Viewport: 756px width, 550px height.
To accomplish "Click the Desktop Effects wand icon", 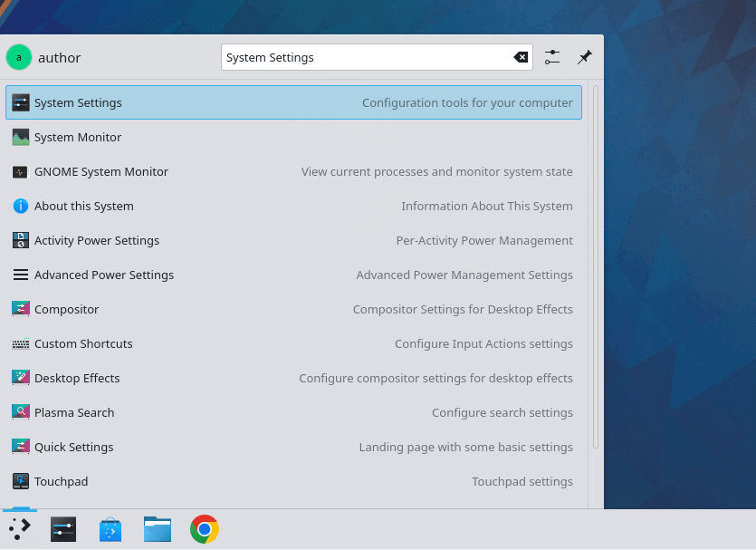I will 20,378.
